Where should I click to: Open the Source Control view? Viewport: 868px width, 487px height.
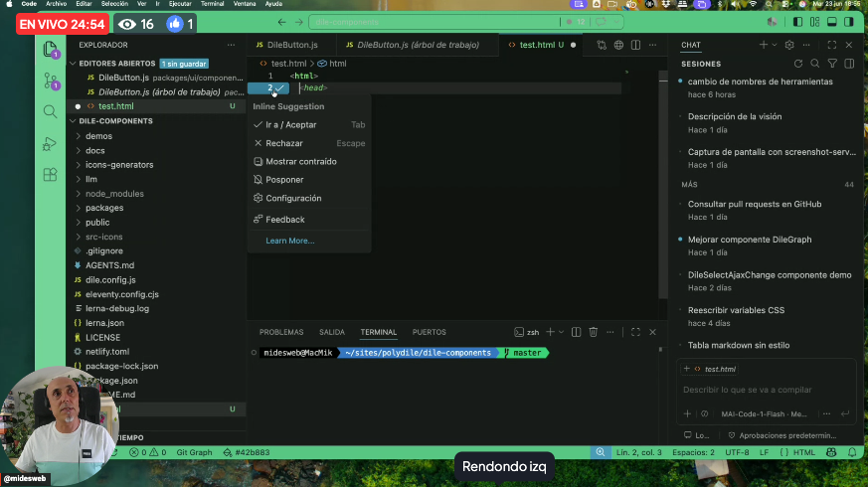pos(51,81)
